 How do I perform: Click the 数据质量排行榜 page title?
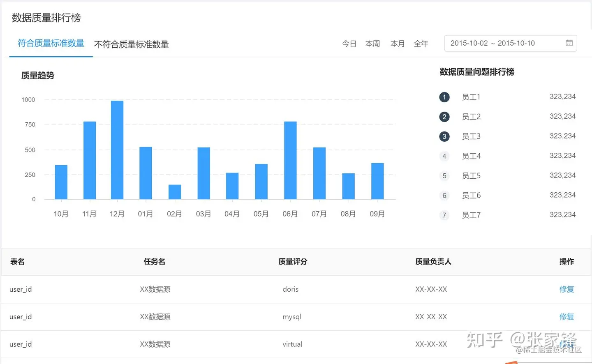click(x=46, y=18)
